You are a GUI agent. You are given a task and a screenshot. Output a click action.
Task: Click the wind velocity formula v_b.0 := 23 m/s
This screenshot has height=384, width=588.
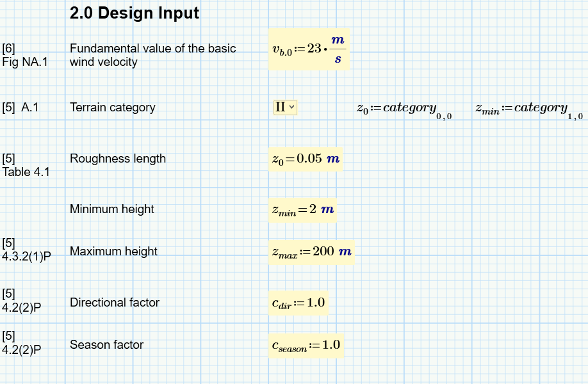pos(309,49)
